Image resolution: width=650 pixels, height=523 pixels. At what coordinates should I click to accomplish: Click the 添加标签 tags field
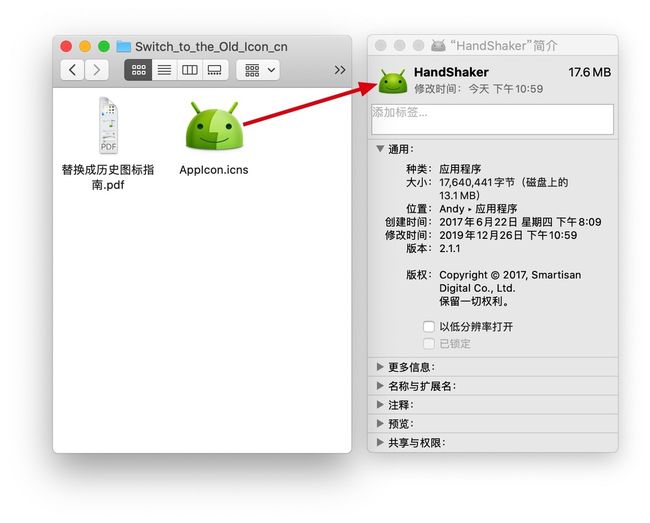(492, 119)
